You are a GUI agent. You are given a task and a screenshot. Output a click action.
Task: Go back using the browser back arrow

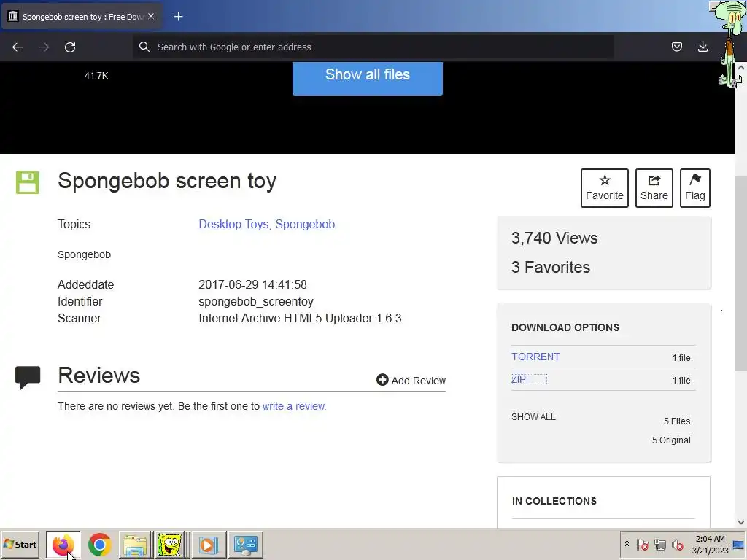click(18, 47)
